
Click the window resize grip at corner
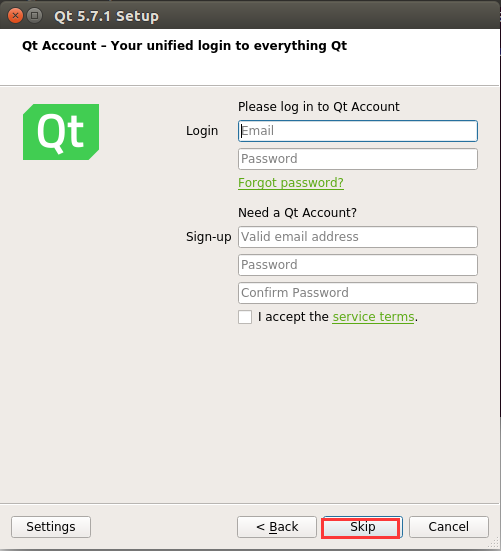click(x=495, y=544)
